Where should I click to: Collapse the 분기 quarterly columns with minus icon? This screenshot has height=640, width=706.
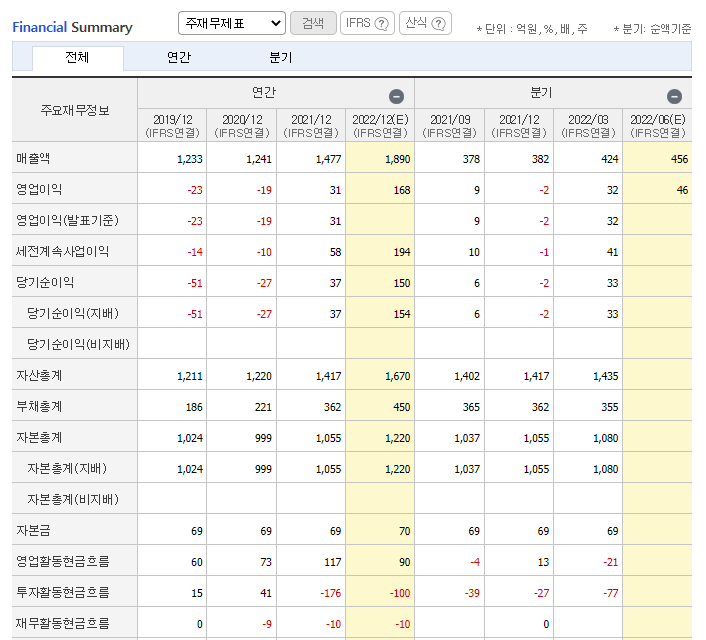click(674, 96)
